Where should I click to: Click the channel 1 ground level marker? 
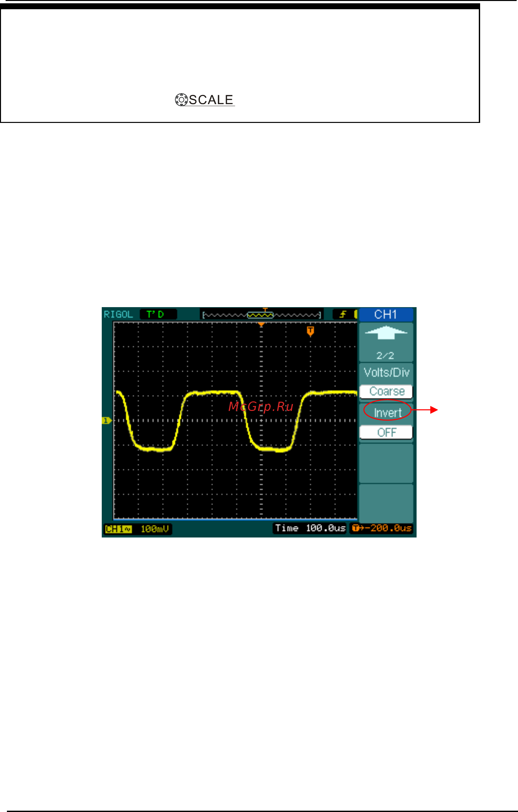106,420
